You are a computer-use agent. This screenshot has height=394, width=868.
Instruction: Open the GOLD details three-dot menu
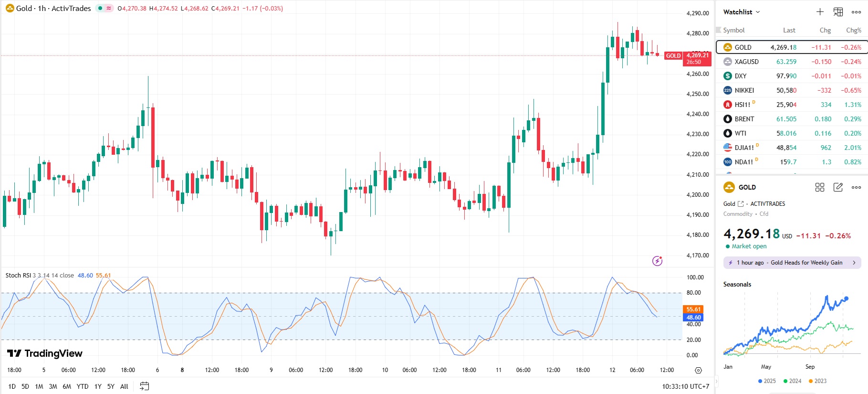click(x=856, y=187)
